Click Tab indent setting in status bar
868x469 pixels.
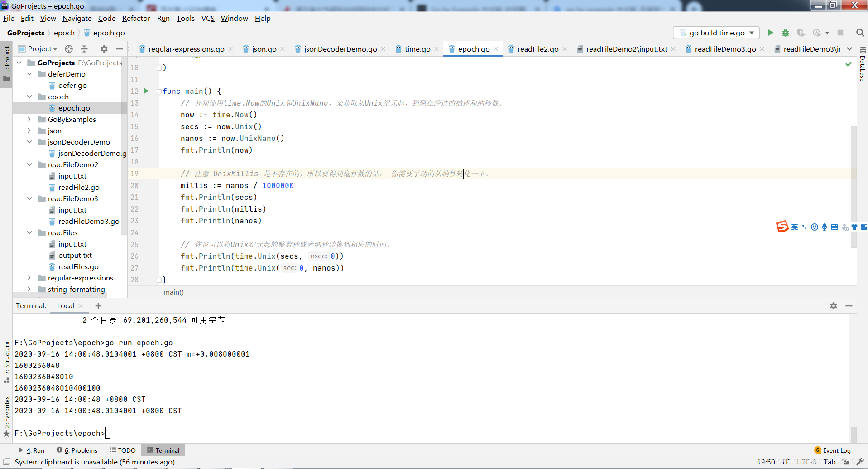830,462
